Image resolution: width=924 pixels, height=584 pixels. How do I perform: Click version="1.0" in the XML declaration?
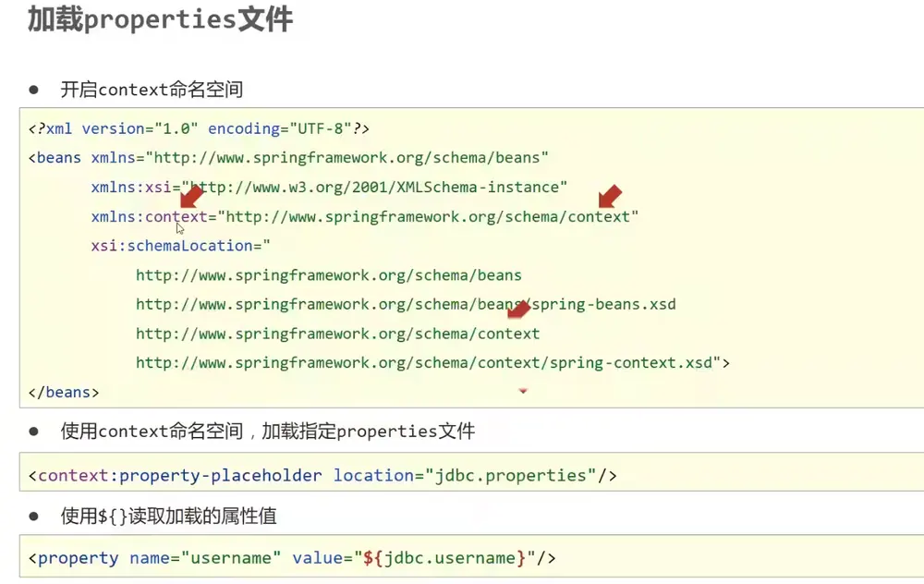(x=140, y=128)
